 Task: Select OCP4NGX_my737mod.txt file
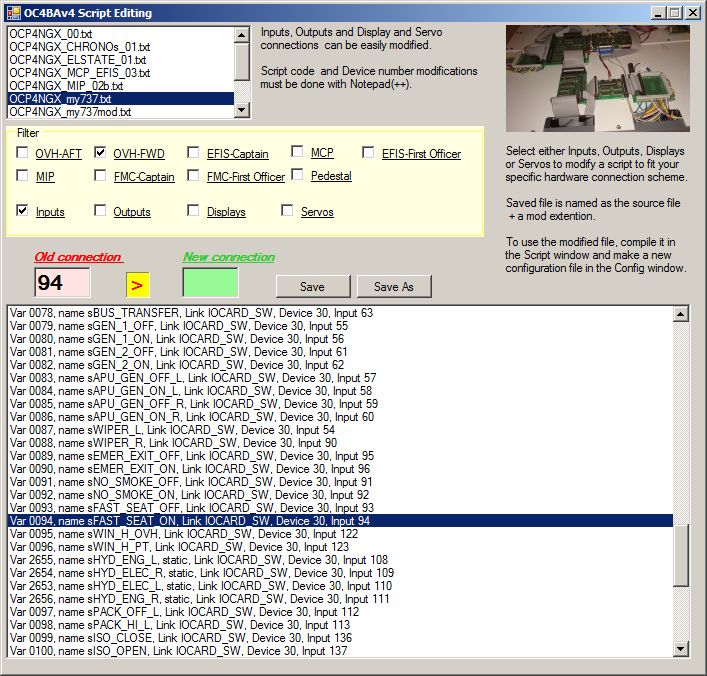(x=121, y=112)
